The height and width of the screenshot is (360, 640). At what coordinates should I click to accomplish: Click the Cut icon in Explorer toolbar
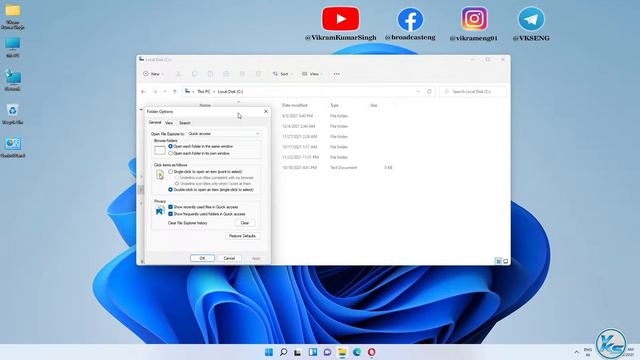point(178,74)
